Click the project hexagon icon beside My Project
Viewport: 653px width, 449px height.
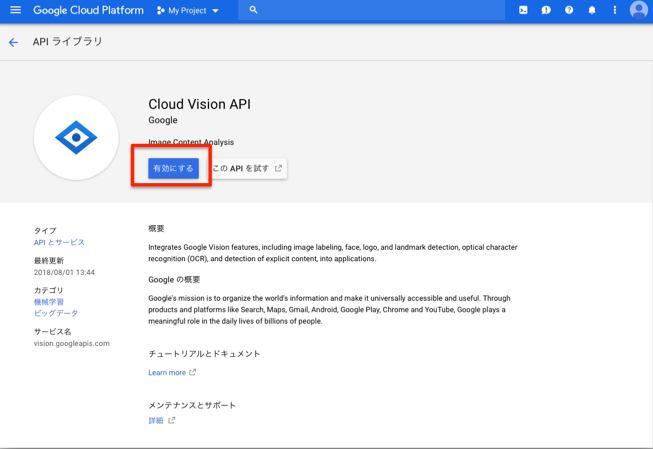tap(160, 10)
